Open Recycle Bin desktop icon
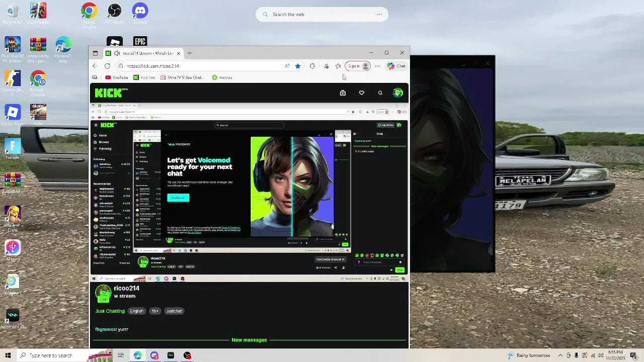The width and height of the screenshot is (644, 362). click(x=13, y=14)
